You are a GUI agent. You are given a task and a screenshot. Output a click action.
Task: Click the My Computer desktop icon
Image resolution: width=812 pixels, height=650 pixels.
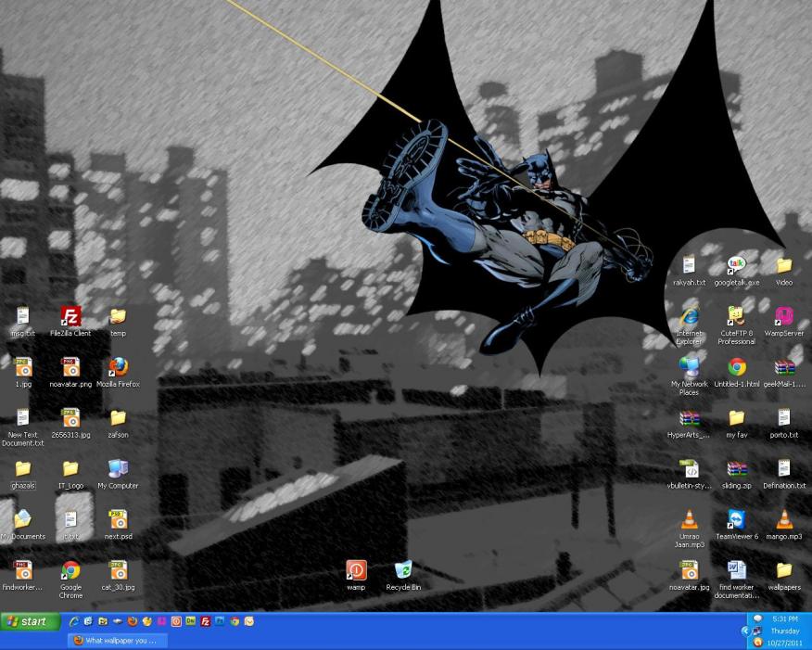[118, 469]
